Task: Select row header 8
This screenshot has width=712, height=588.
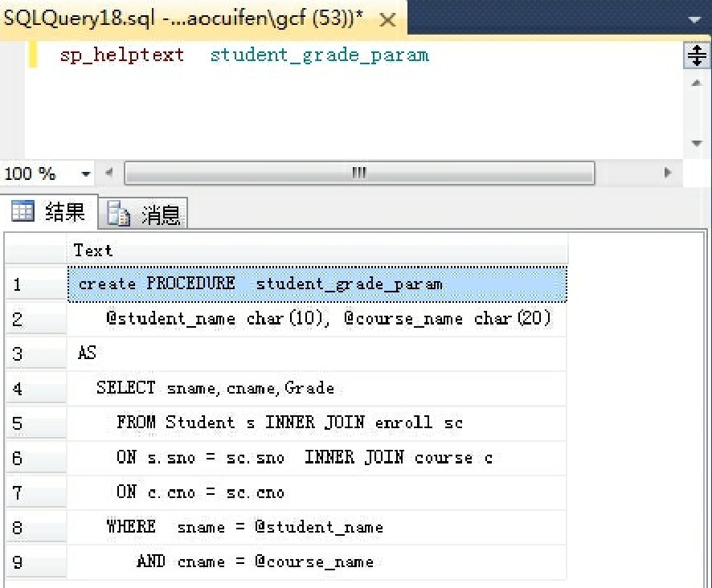Action: 36,528
